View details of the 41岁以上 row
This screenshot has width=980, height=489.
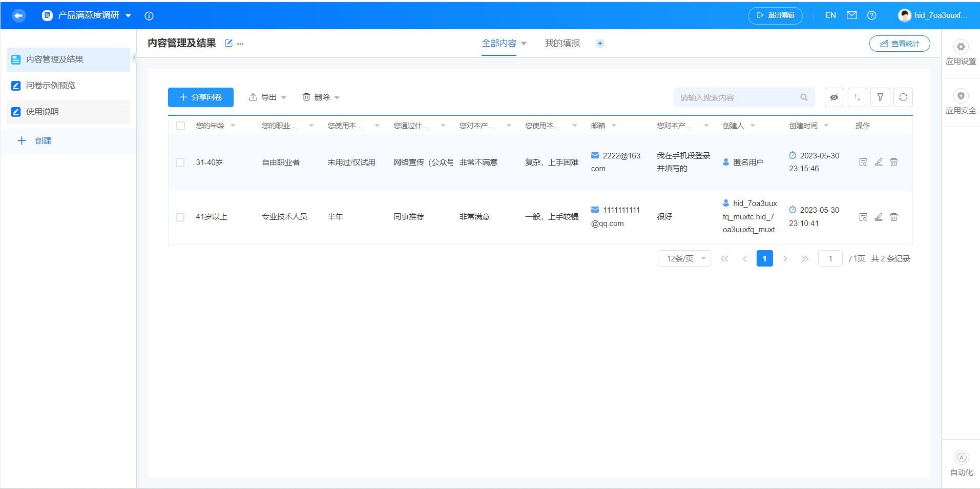863,217
